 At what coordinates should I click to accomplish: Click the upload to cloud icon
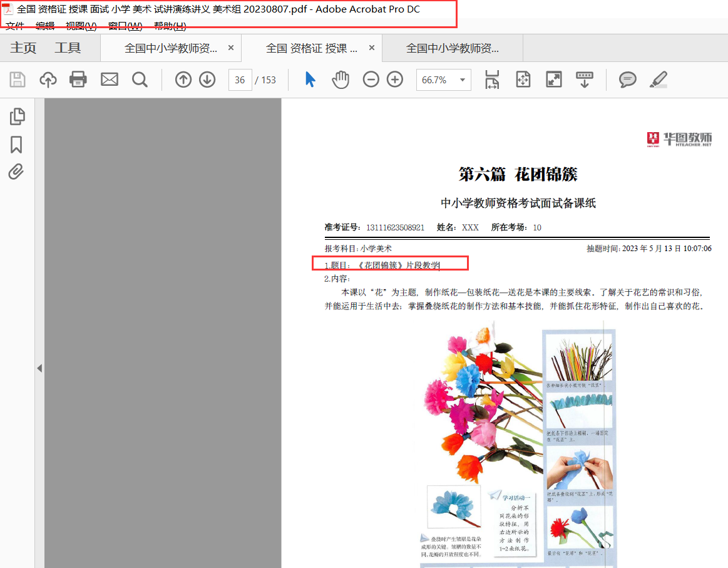(x=48, y=80)
